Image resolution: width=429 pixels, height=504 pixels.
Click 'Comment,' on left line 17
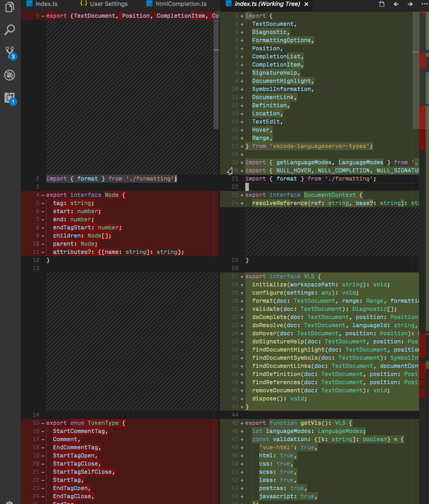pyautogui.click(x=67, y=439)
